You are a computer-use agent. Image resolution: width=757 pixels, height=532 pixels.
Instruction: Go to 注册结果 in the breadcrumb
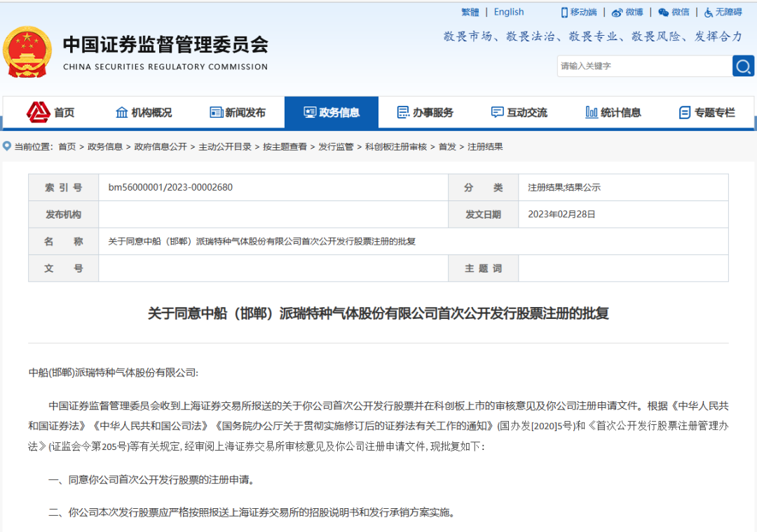coord(485,146)
